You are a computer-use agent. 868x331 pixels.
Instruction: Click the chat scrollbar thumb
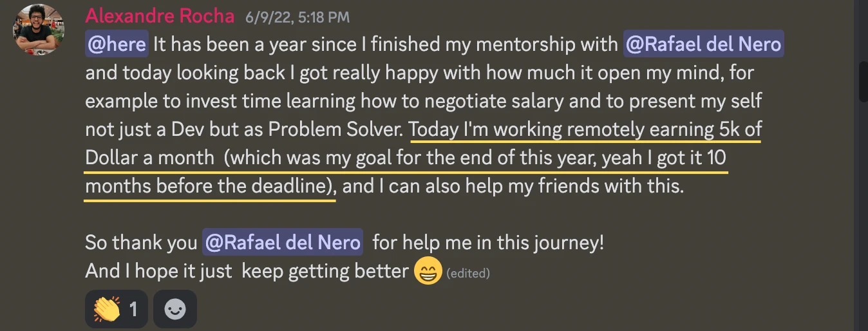coord(863,80)
